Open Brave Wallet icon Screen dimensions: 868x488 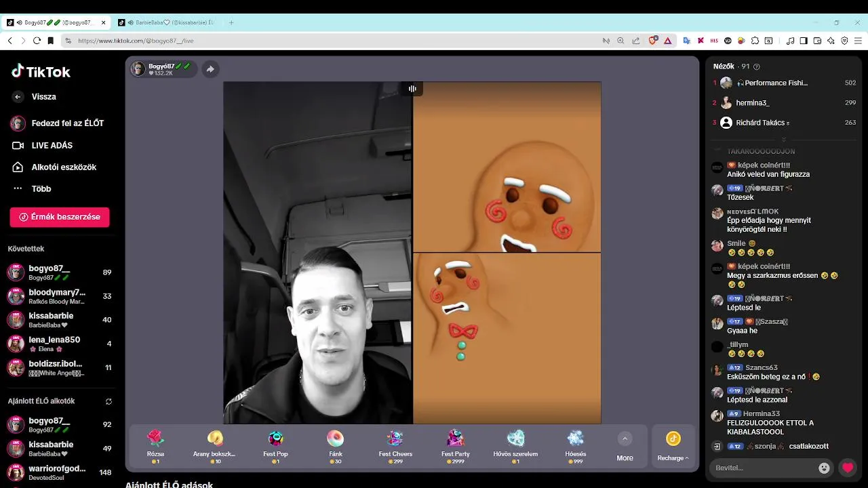pyautogui.click(x=817, y=41)
